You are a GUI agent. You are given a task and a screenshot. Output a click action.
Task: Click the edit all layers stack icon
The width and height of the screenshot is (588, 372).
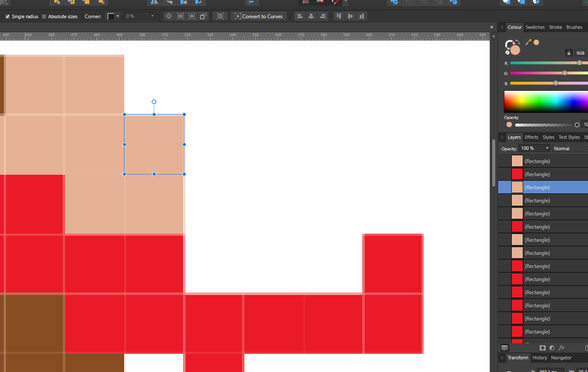505,348
